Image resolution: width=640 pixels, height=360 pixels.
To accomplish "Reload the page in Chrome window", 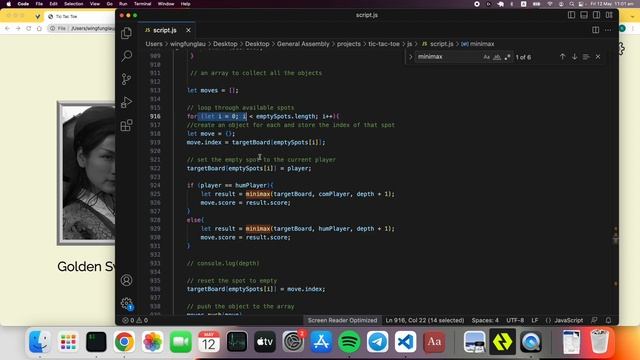I will [29, 28].
